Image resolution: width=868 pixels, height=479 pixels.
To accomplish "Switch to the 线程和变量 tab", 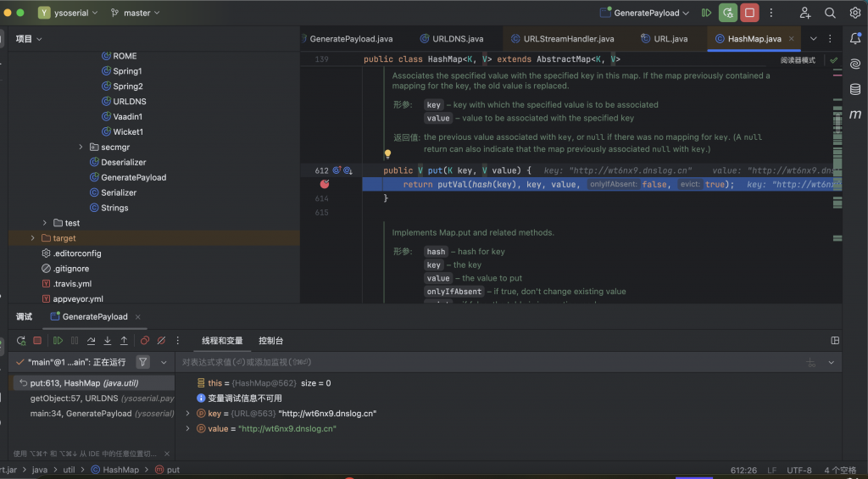I will coord(222,341).
